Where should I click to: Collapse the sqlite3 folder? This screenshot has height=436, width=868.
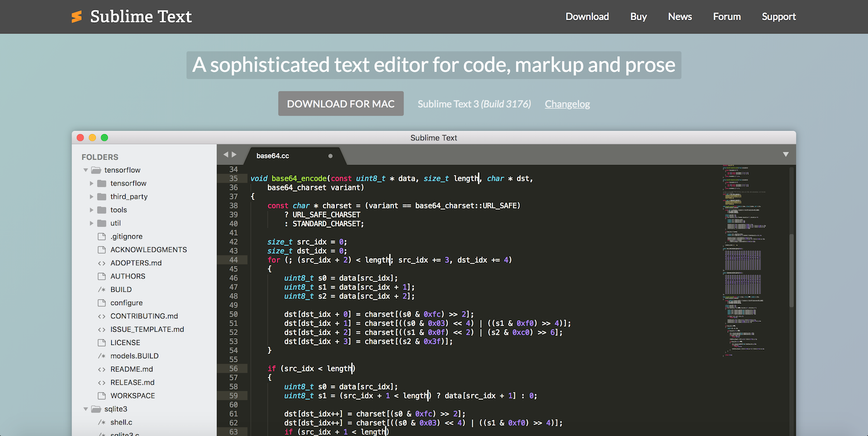pyautogui.click(x=86, y=409)
